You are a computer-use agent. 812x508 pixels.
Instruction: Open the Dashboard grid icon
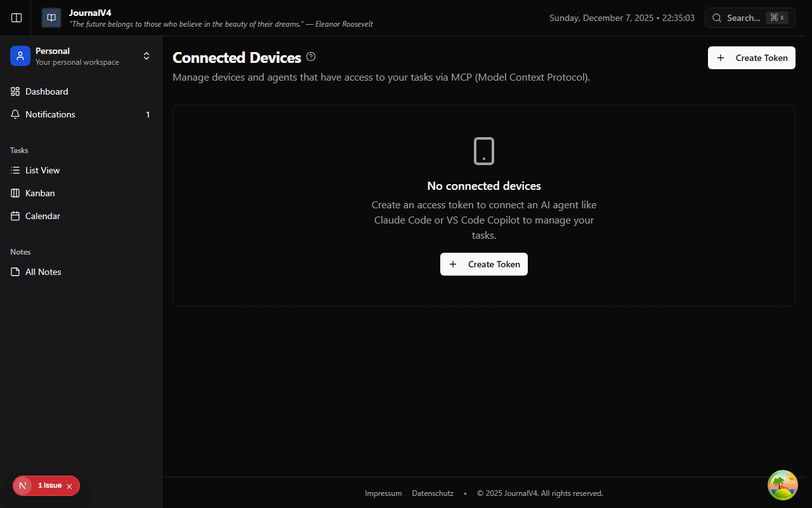pyautogui.click(x=15, y=91)
